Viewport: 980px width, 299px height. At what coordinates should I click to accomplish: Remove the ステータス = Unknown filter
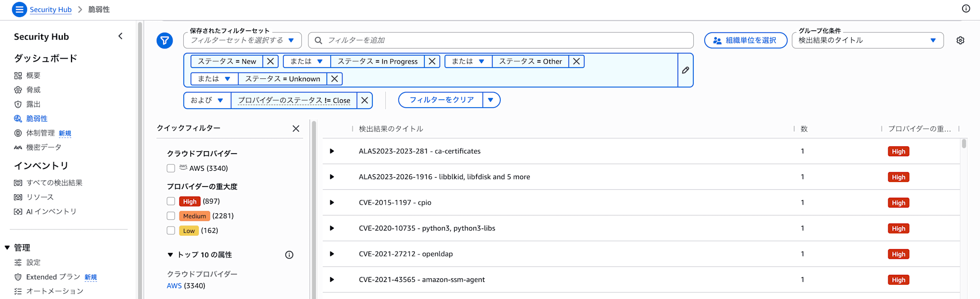click(x=335, y=79)
